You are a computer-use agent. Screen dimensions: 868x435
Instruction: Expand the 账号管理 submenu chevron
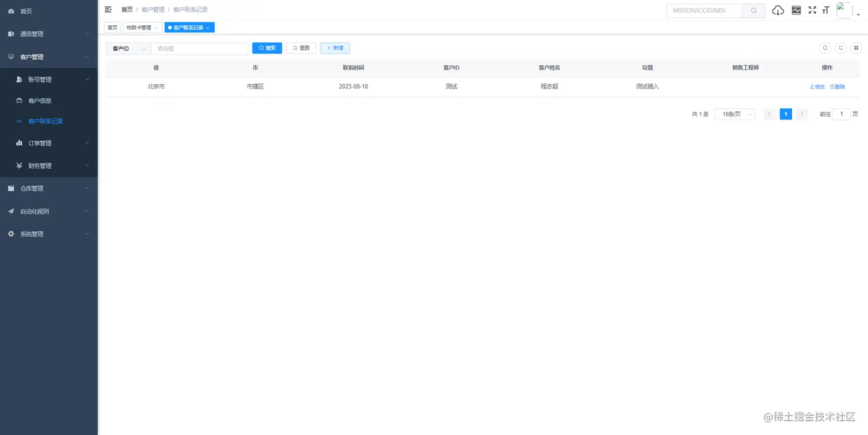[x=87, y=79]
